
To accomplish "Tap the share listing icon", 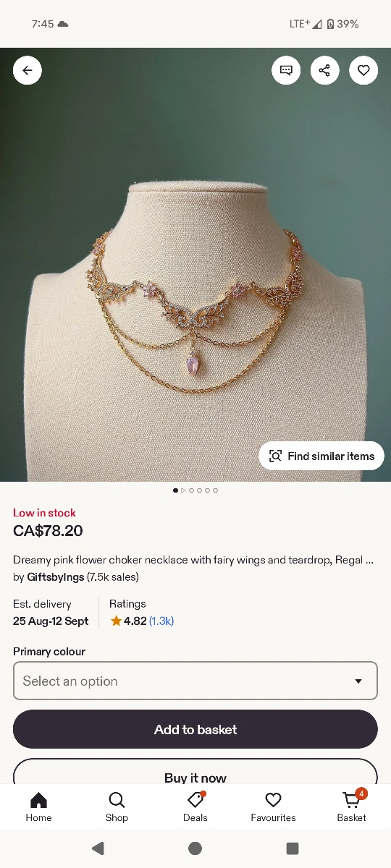I will 324,70.
